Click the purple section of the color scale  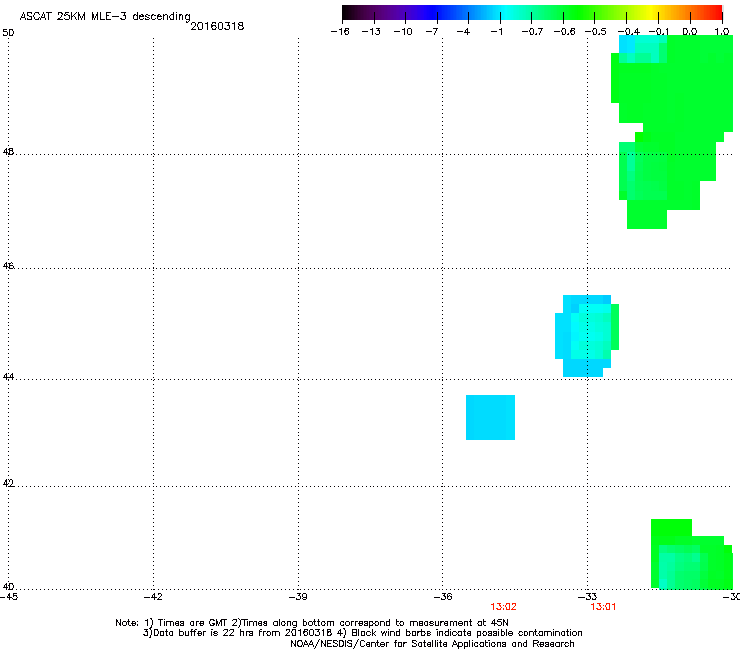point(396,12)
